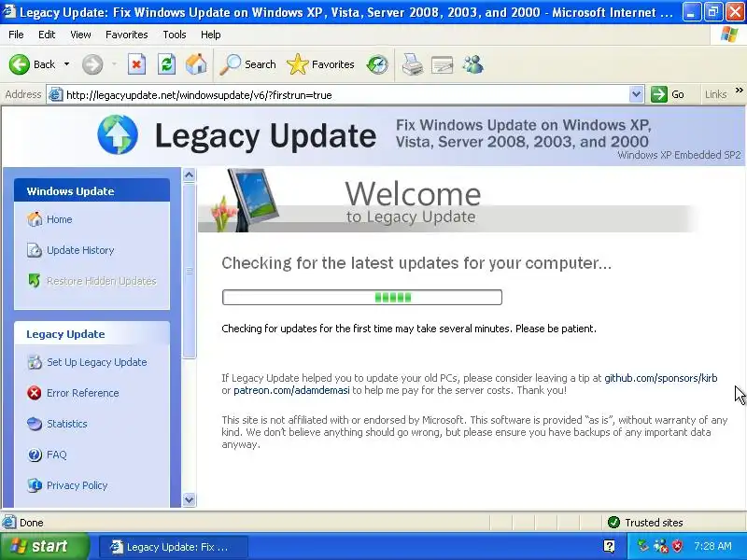Expand the Address bar dropdown arrow

[636, 95]
